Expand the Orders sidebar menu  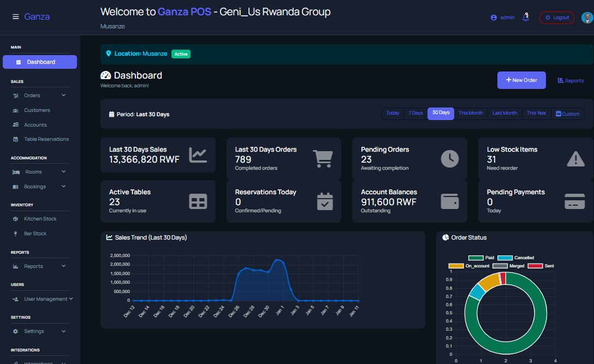click(38, 95)
